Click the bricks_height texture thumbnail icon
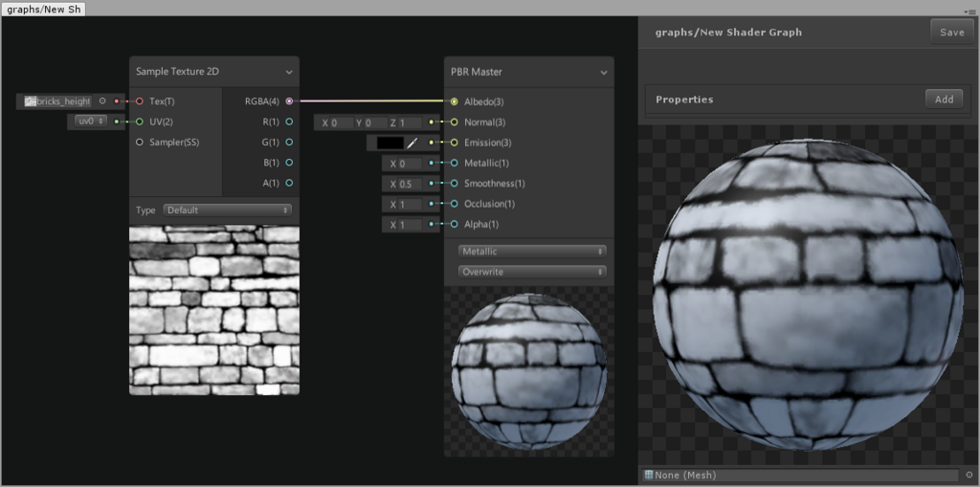Image resolution: width=980 pixels, height=487 pixels. pos(30,101)
